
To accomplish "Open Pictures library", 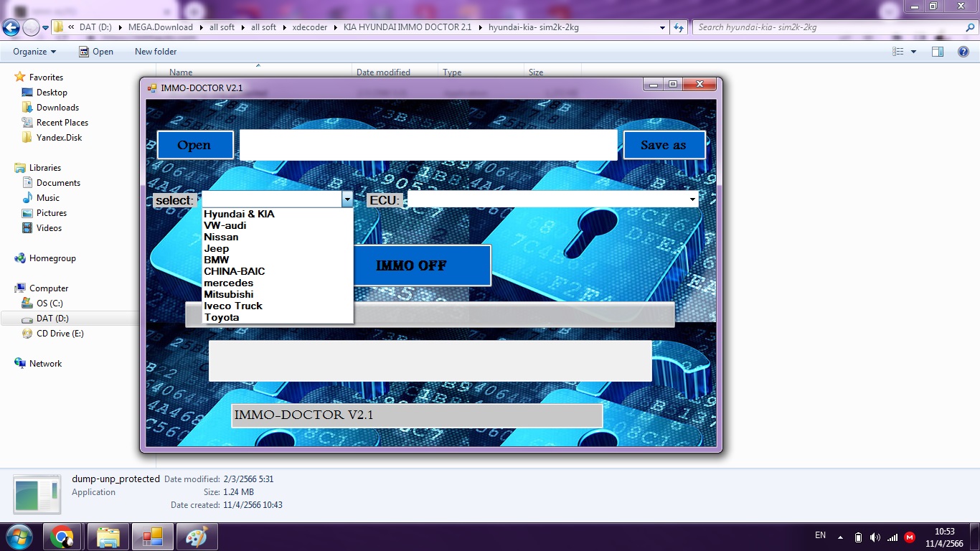I will pyautogui.click(x=52, y=213).
